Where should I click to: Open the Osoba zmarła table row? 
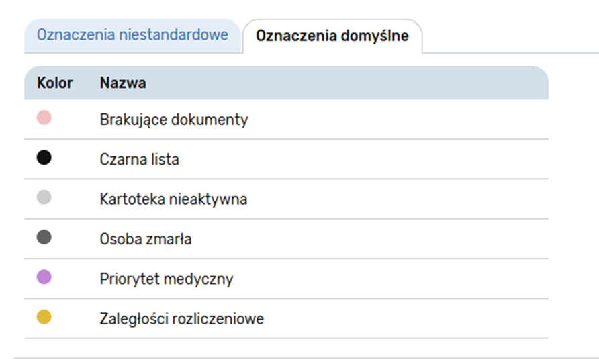point(336,238)
